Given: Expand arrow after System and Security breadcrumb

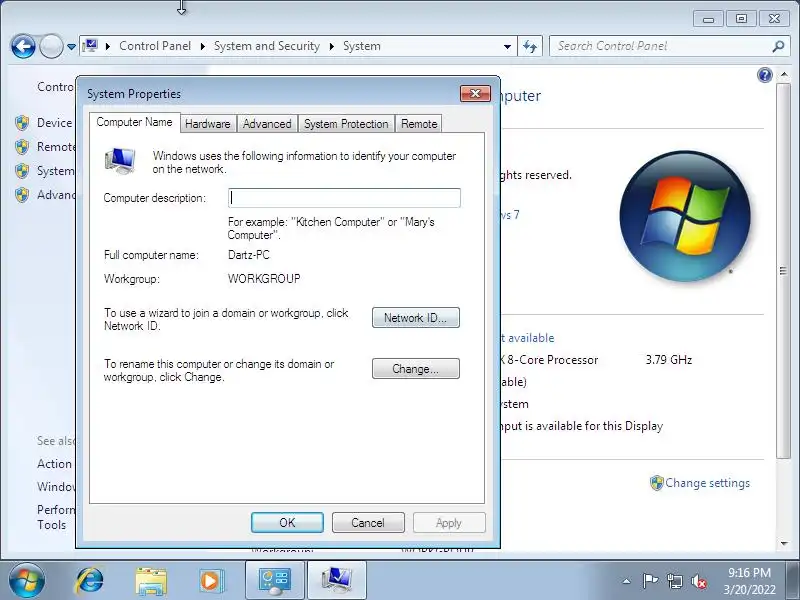Looking at the screenshot, I should pos(332,46).
